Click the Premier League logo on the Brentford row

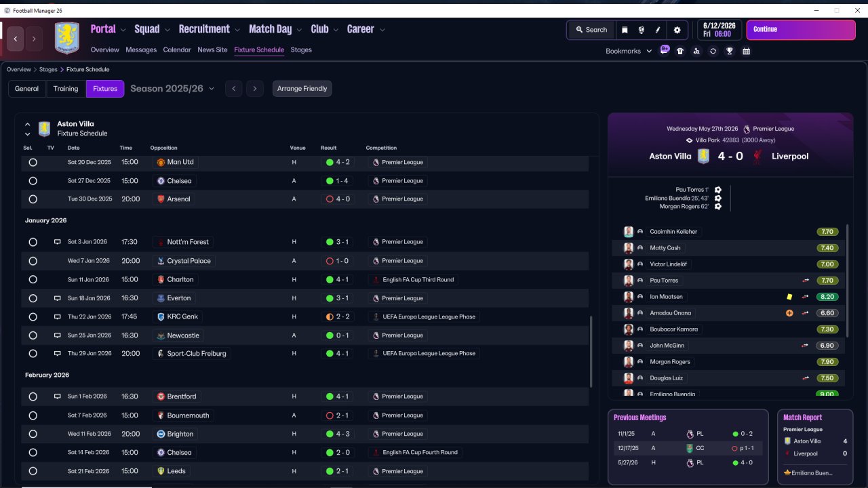376,396
